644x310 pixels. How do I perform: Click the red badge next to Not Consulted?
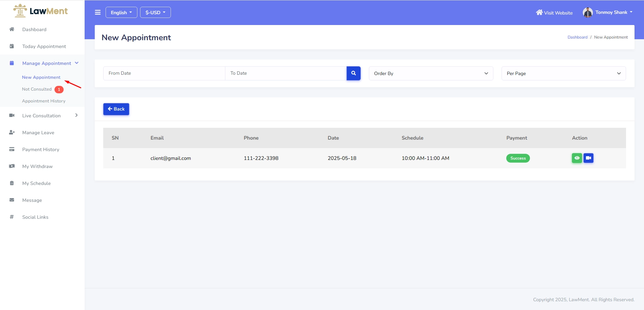click(59, 90)
